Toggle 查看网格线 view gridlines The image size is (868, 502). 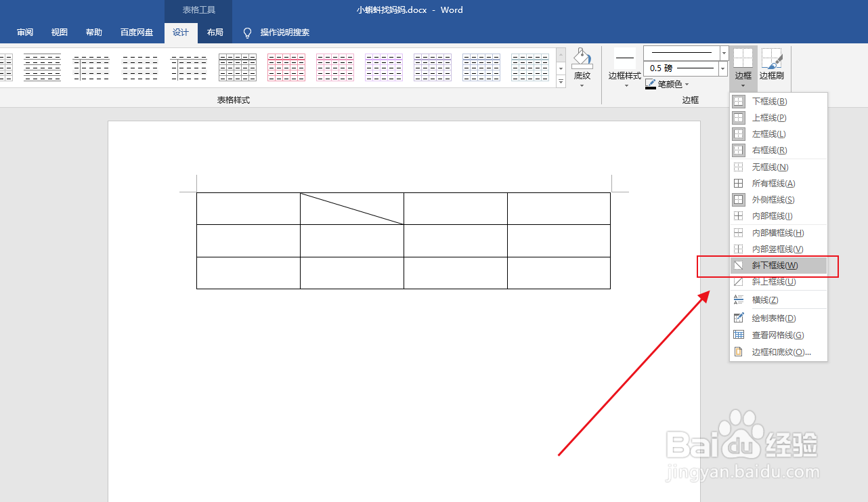[779, 335]
